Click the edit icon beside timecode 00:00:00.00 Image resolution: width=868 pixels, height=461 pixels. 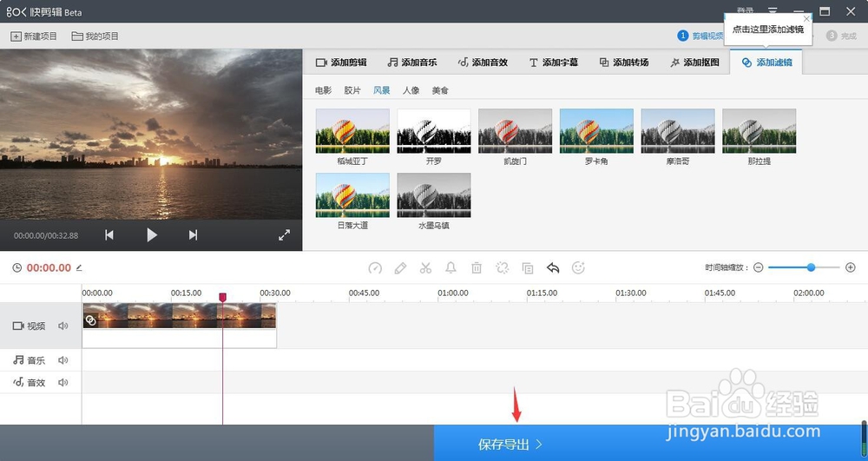[x=79, y=268]
